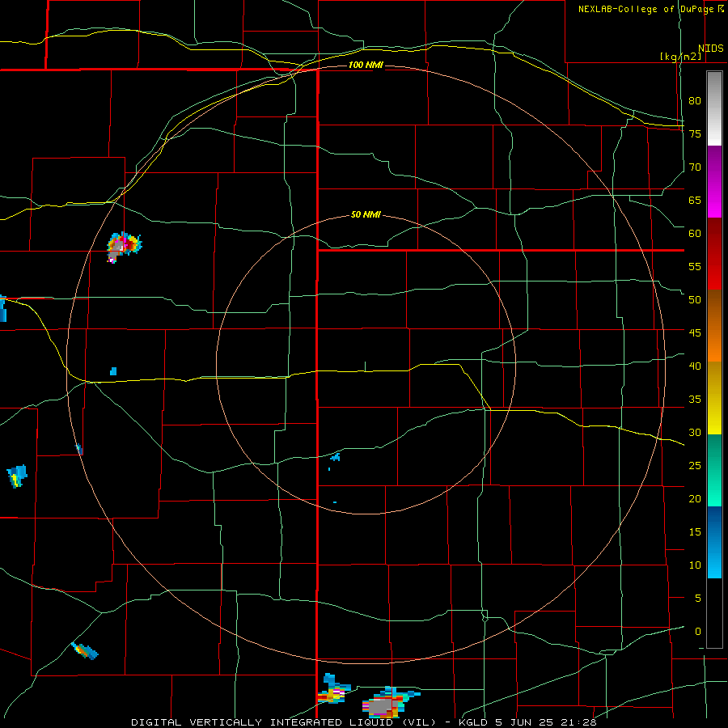Click the 30 value on the scale
This screenshot has width=728, height=728.
695,432
